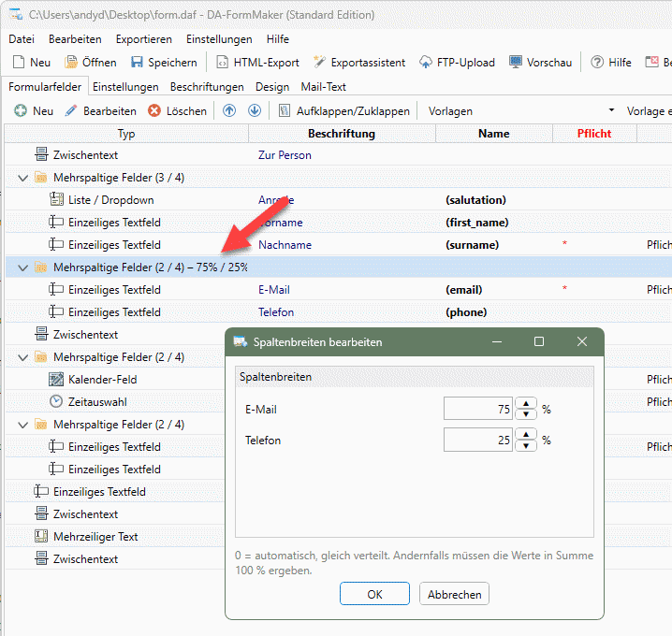The height and width of the screenshot is (636, 672).
Task: Edit selected field with Bearbeiten pencil
Action: (101, 111)
